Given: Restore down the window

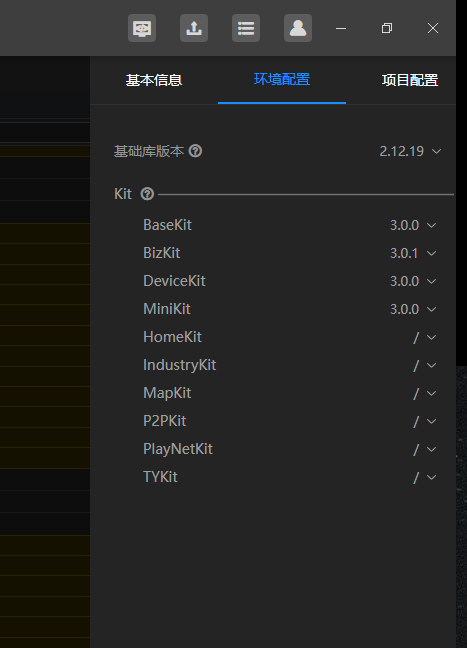Looking at the screenshot, I should pos(387,28).
